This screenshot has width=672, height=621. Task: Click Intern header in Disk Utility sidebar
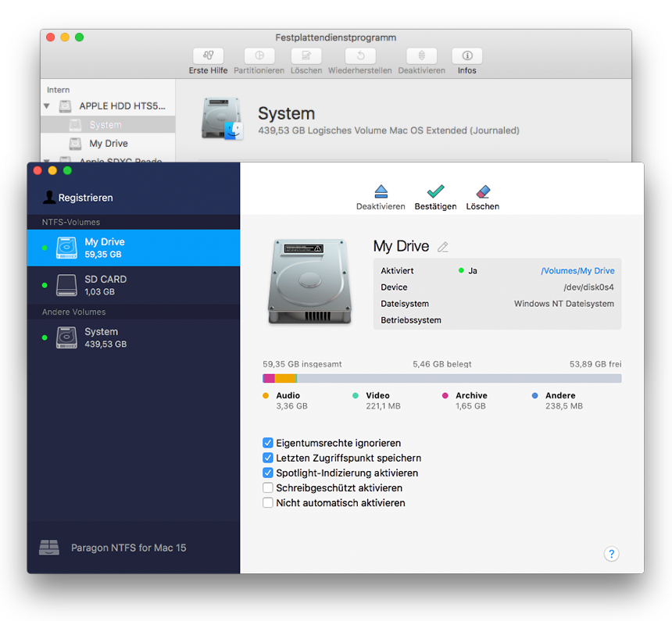59,90
